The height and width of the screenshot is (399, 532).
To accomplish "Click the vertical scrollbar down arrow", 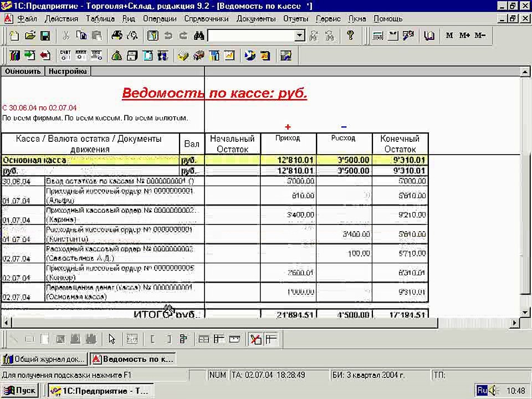I will click(525, 313).
